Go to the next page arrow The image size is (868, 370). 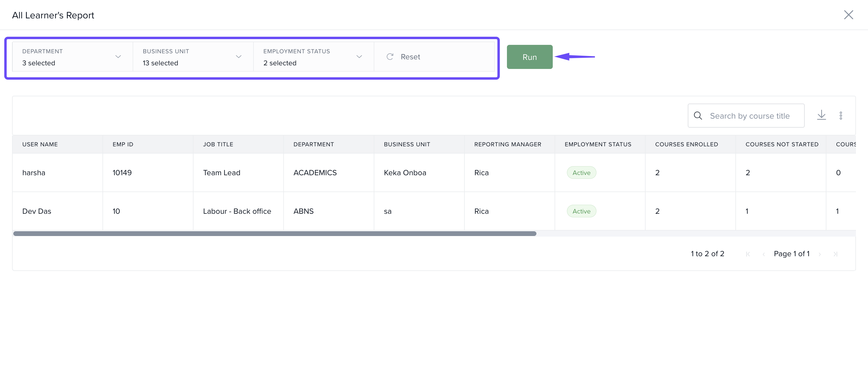click(819, 254)
